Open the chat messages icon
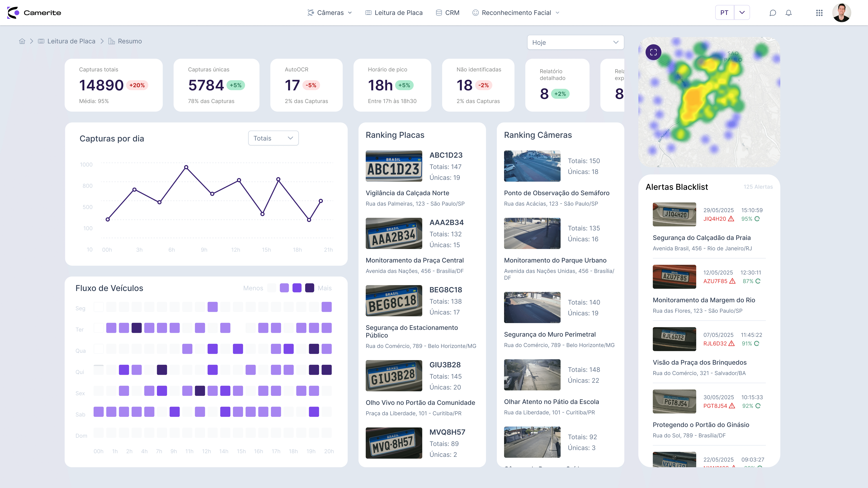 pos(773,13)
